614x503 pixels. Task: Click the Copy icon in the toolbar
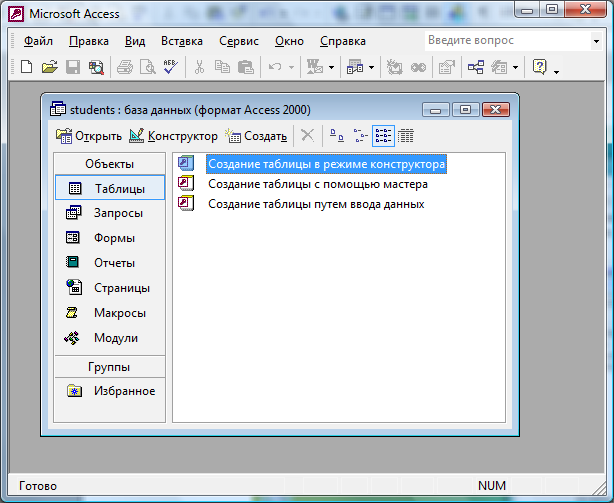pos(222,67)
